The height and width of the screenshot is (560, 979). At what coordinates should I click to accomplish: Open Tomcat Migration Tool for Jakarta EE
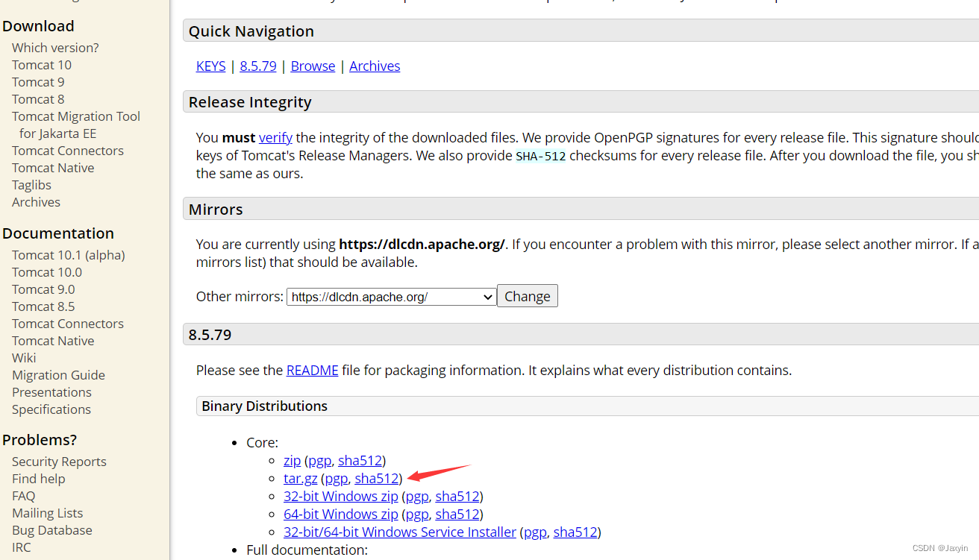(x=76, y=125)
